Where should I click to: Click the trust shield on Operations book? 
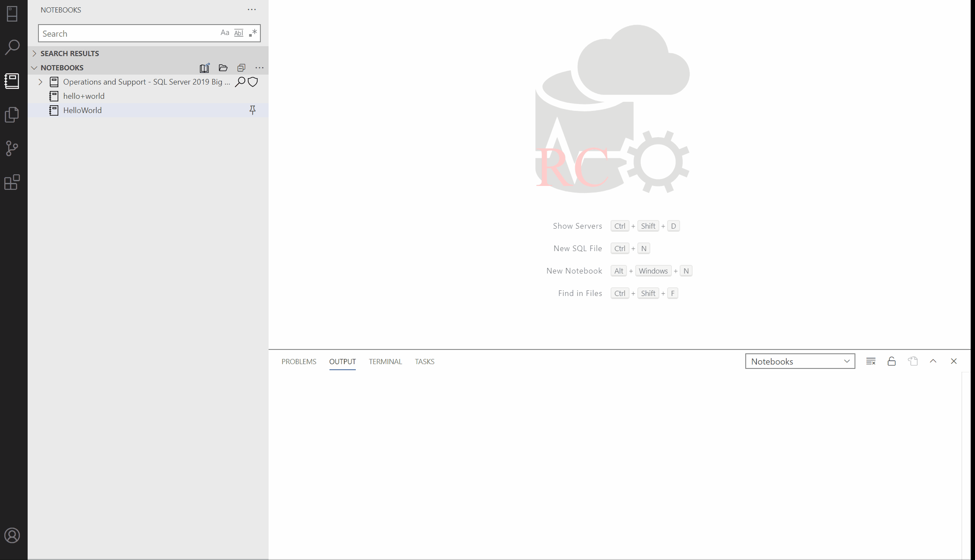253,82
